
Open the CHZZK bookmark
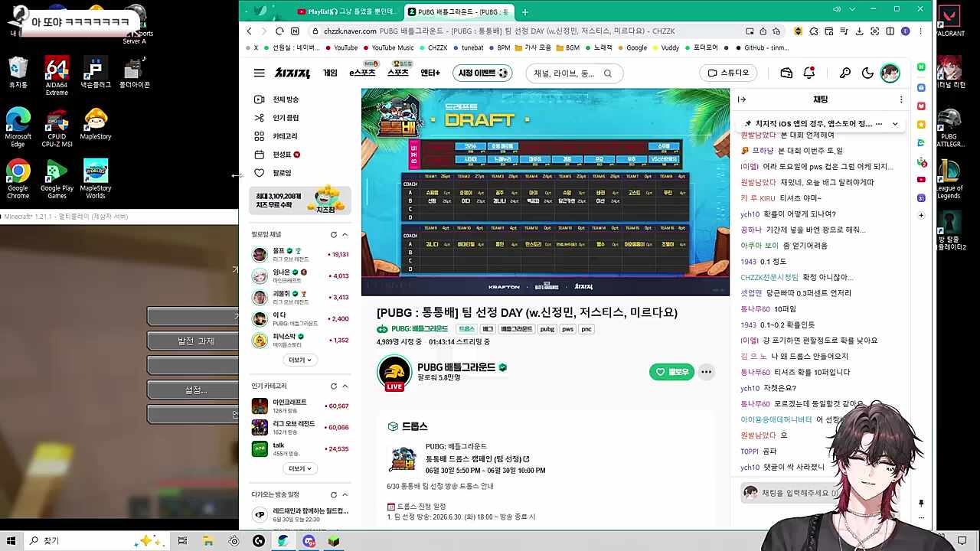click(433, 47)
